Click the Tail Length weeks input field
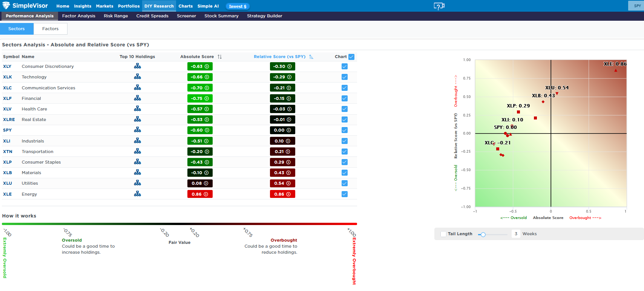 tap(516, 234)
